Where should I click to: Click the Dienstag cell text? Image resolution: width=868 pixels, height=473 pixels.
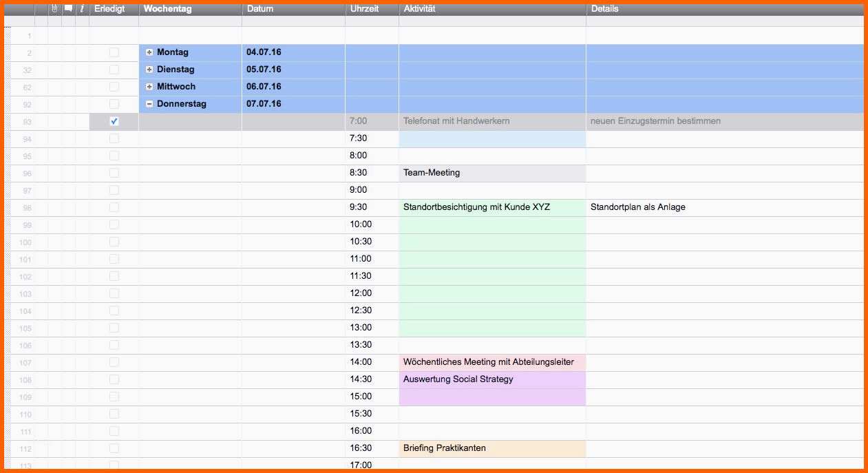pyautogui.click(x=176, y=70)
